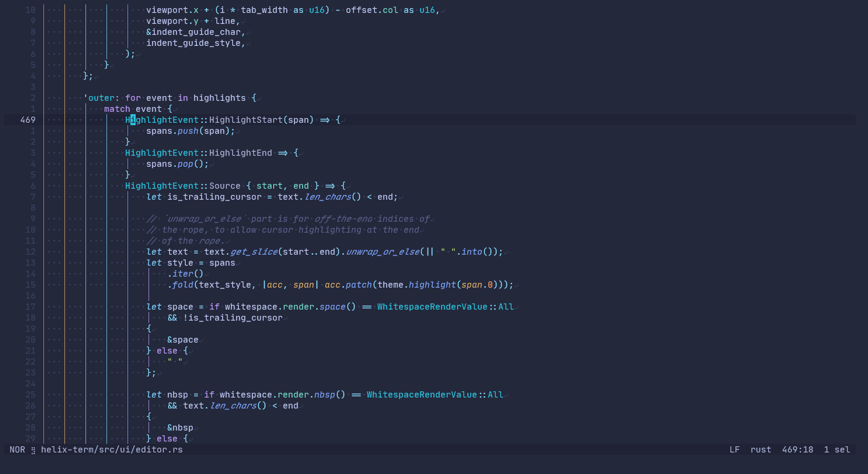Image resolution: width=868 pixels, height=474 pixels.
Task: Click the '" "' string on gutter line 22
Action: [x=175, y=362]
